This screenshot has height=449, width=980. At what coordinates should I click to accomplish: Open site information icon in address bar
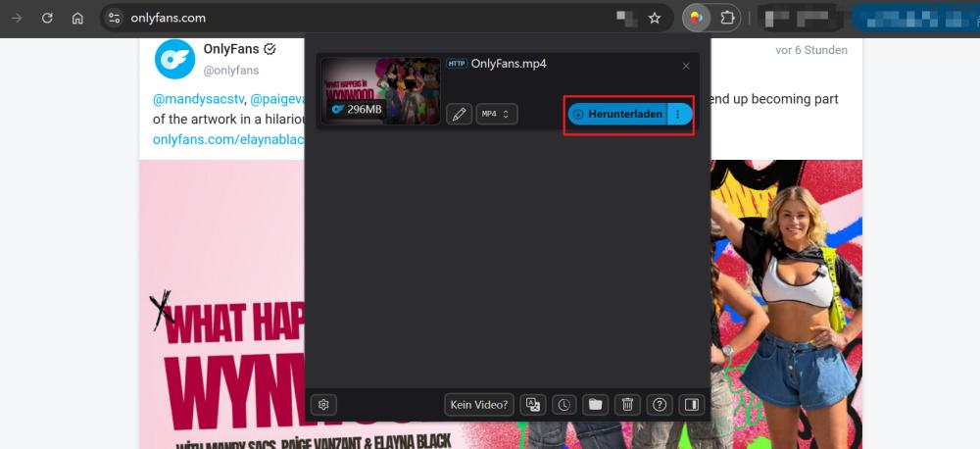click(x=115, y=18)
